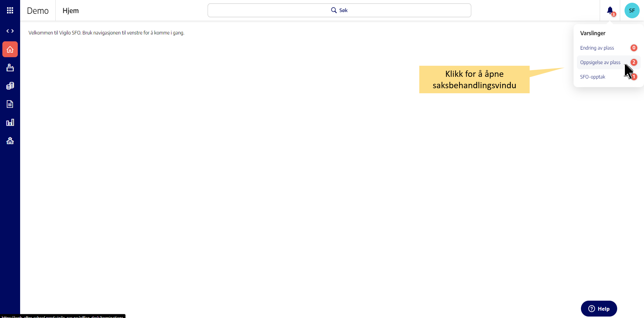Image resolution: width=644 pixels, height=318 pixels.
Task: Open the document icon in sidebar
Action: pos(10,104)
